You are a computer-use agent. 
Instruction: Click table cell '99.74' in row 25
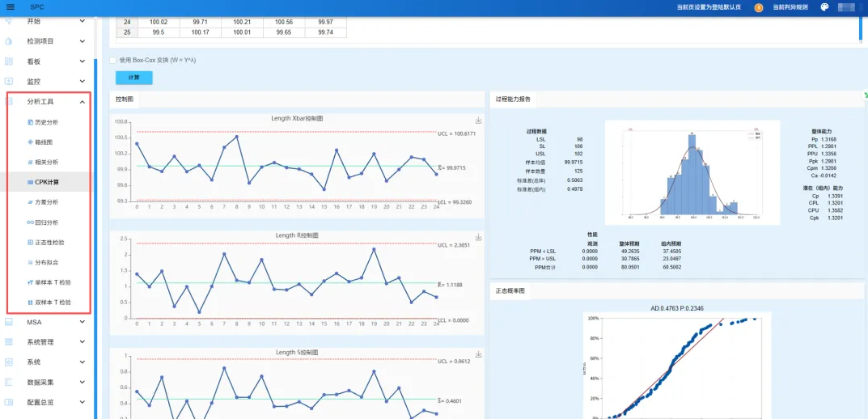(325, 32)
